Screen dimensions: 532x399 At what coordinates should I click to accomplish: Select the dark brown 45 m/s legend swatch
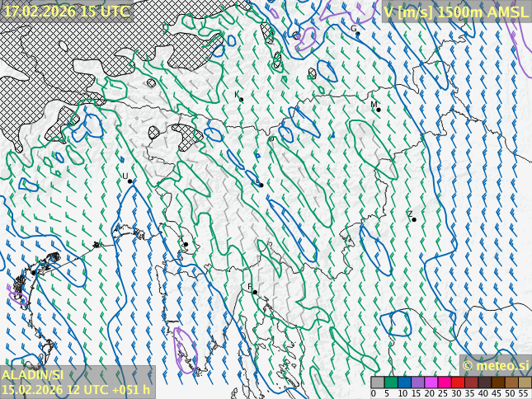(498, 383)
